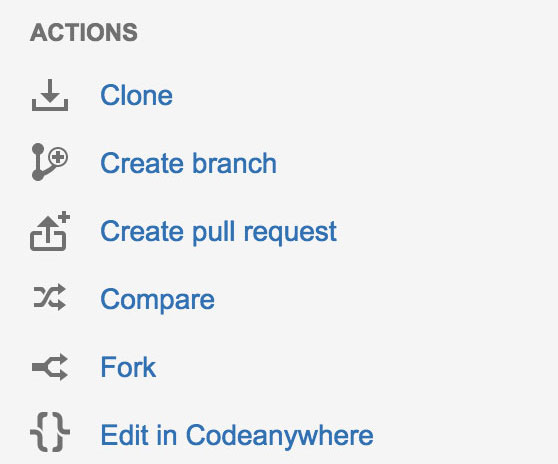Choose the Compare action link

pyautogui.click(x=158, y=300)
